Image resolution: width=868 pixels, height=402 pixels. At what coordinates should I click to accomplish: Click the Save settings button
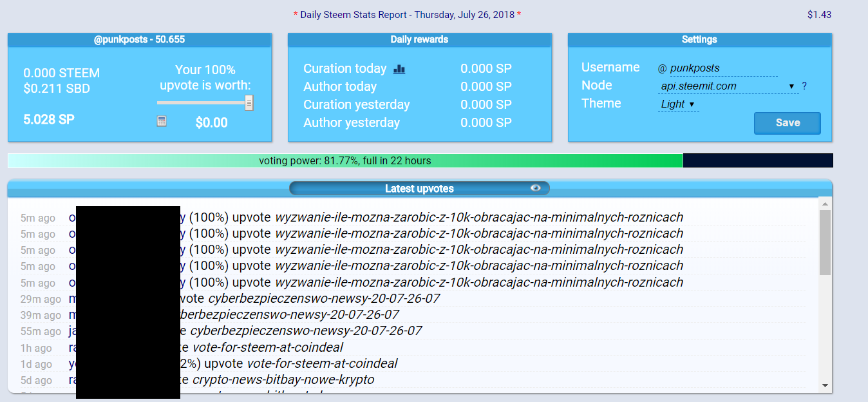click(787, 123)
